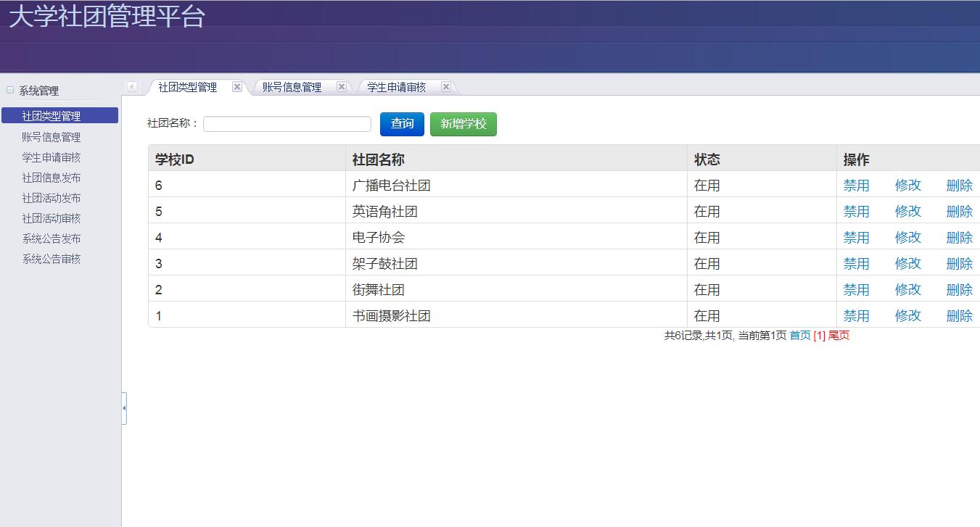Click the blue 查询 button
The height and width of the screenshot is (527, 980).
pos(402,124)
